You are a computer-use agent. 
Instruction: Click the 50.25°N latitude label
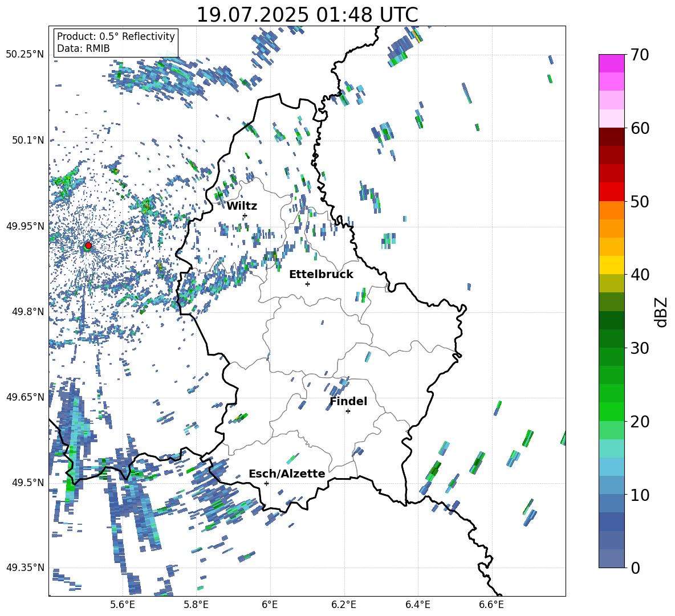click(25, 55)
